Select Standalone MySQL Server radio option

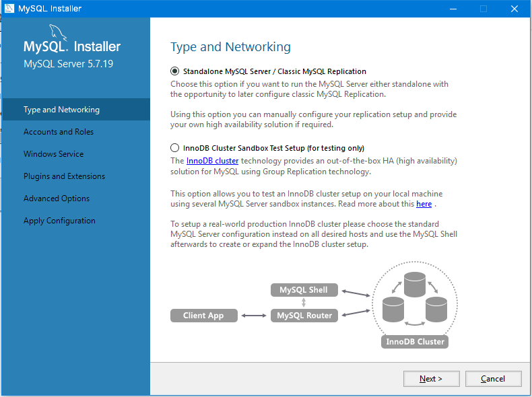pos(175,71)
